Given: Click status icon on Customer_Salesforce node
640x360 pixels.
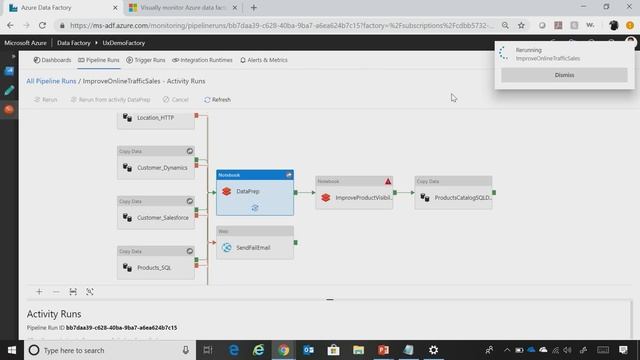Looking at the screenshot, I should pyautogui.click(x=190, y=201).
